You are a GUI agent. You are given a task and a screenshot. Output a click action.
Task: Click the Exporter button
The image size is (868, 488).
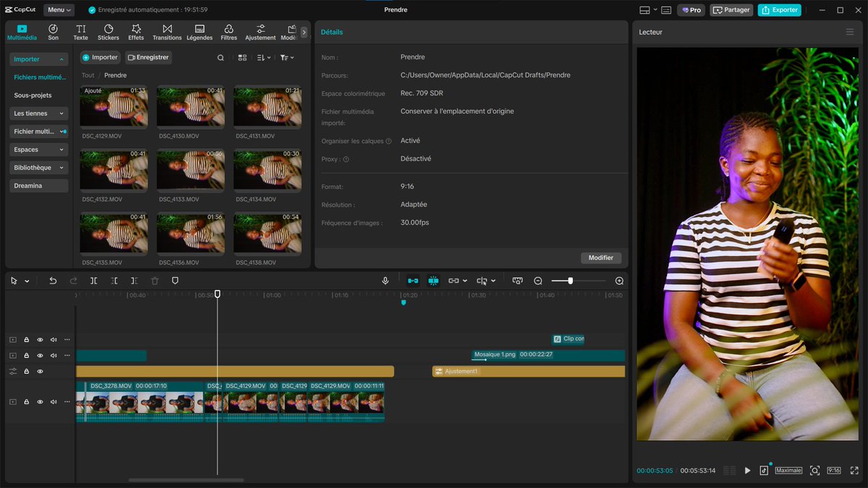(779, 10)
